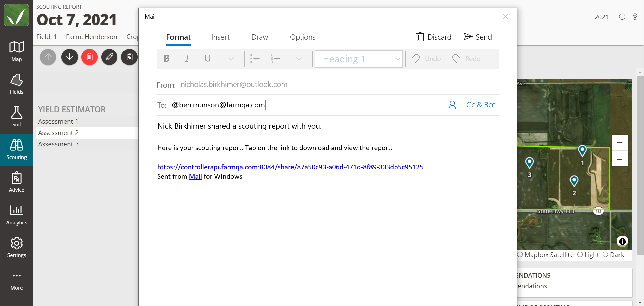Viewport: 644px width, 306px height.
Task: Insert a bulleted list in Mail
Action: tap(255, 59)
